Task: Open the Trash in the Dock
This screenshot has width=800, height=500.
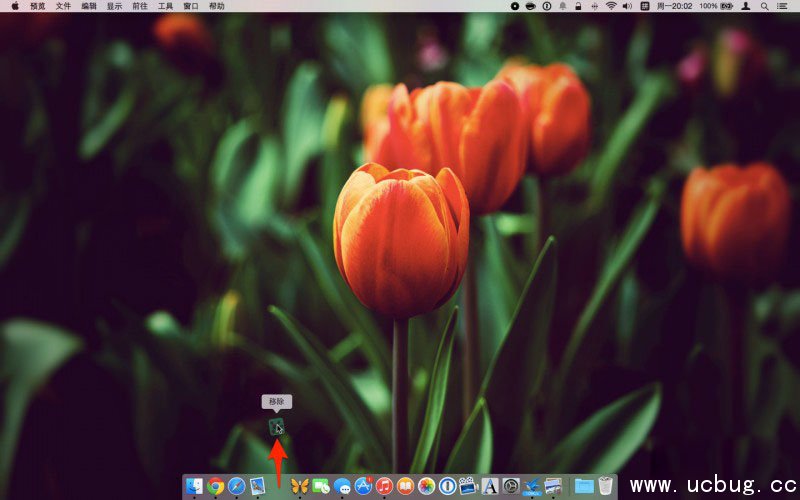Action: (606, 486)
